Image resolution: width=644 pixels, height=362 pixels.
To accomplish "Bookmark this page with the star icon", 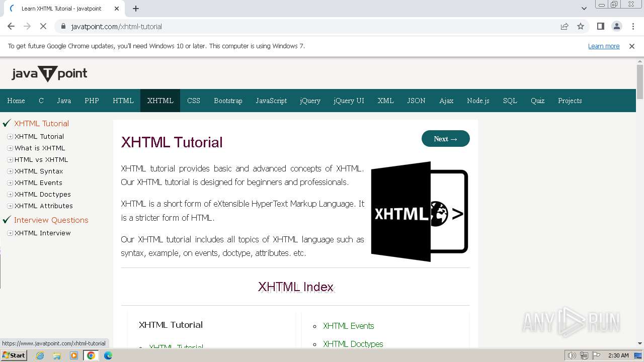I will coord(581,27).
